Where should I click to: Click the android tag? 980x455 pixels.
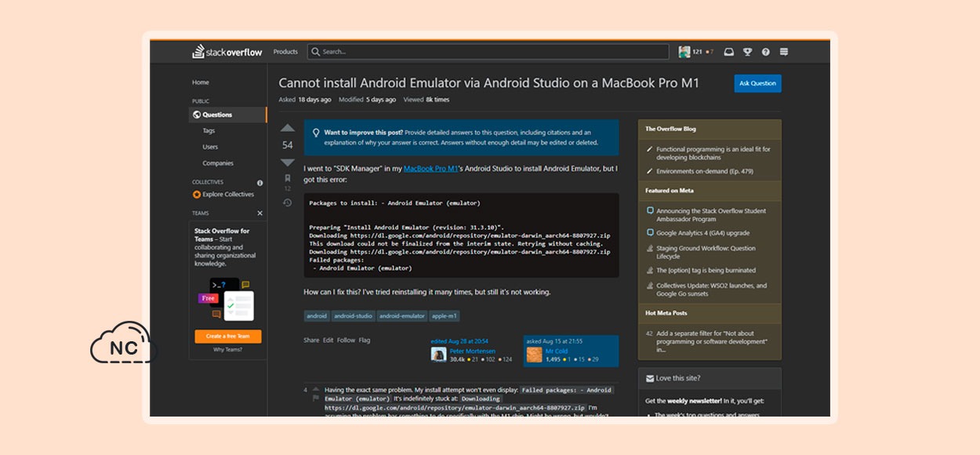317,316
